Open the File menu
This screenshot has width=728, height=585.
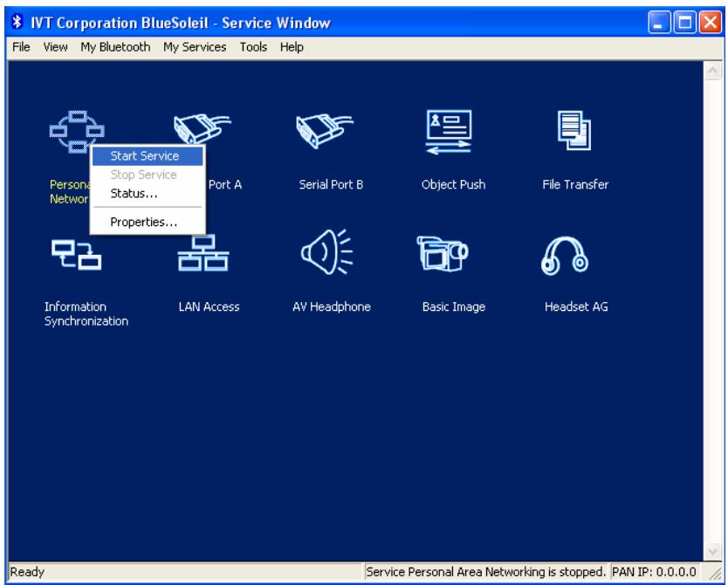click(21, 47)
